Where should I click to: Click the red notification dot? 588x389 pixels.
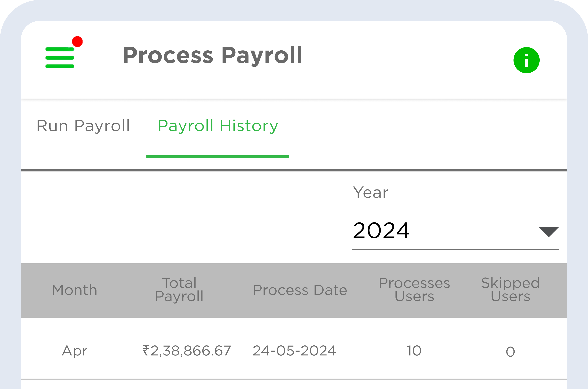coord(77,41)
